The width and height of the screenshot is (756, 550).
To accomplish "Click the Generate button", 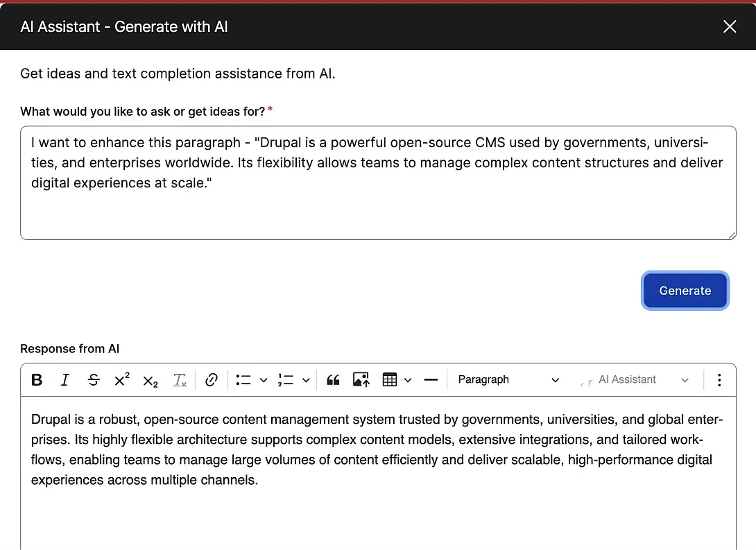I will coord(685,291).
